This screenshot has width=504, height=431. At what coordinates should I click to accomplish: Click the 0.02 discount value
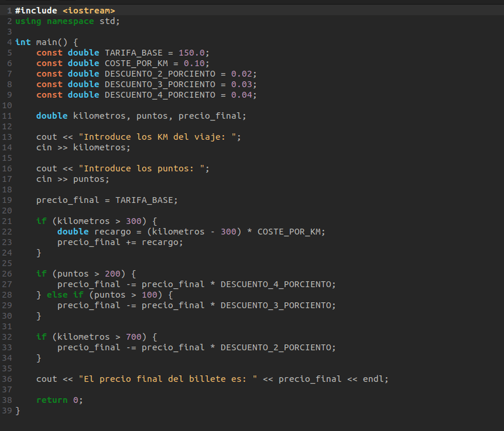click(x=241, y=74)
